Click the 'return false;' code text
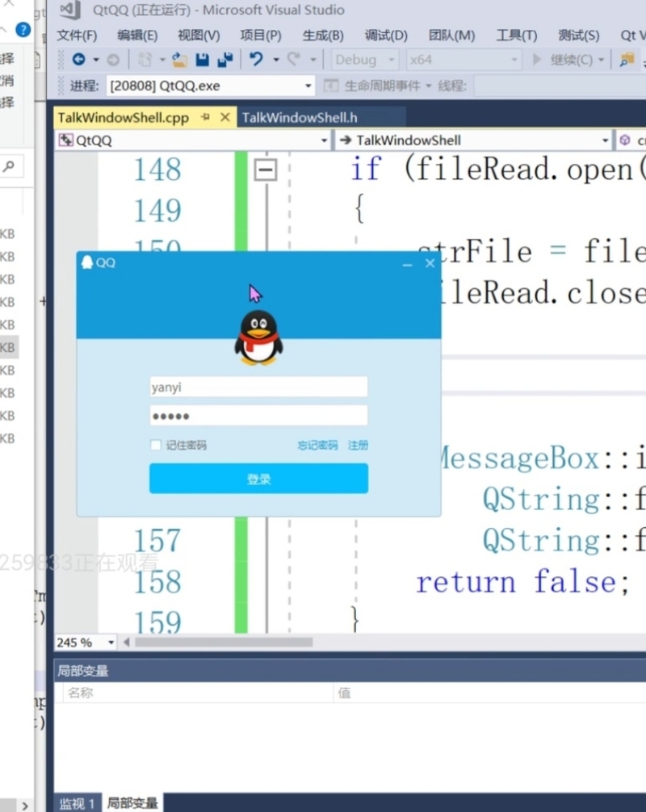 [522, 582]
